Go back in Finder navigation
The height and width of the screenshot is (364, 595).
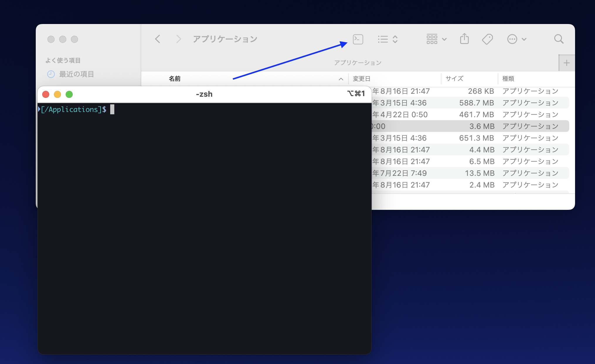(x=158, y=39)
